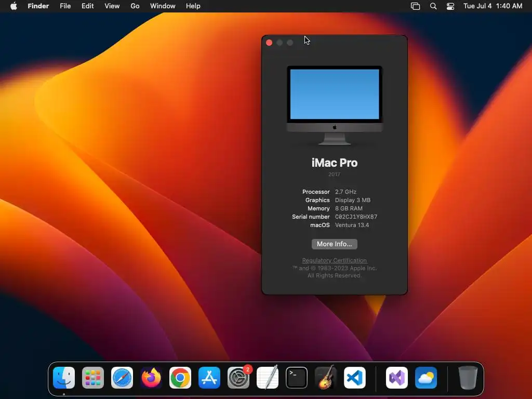The image size is (532, 399).
Task: Open the Trash in the Dock
Action: pyautogui.click(x=468, y=378)
